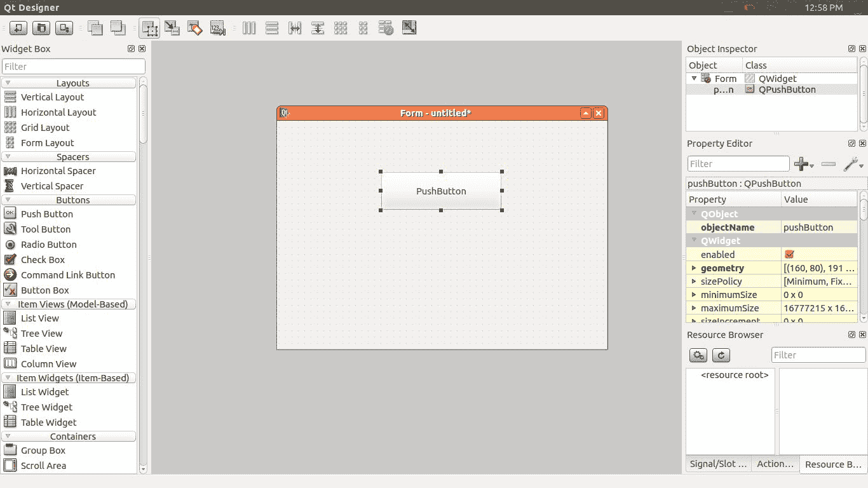868x488 pixels.
Task: Switch to the Action Editor tab
Action: pyautogui.click(x=775, y=464)
